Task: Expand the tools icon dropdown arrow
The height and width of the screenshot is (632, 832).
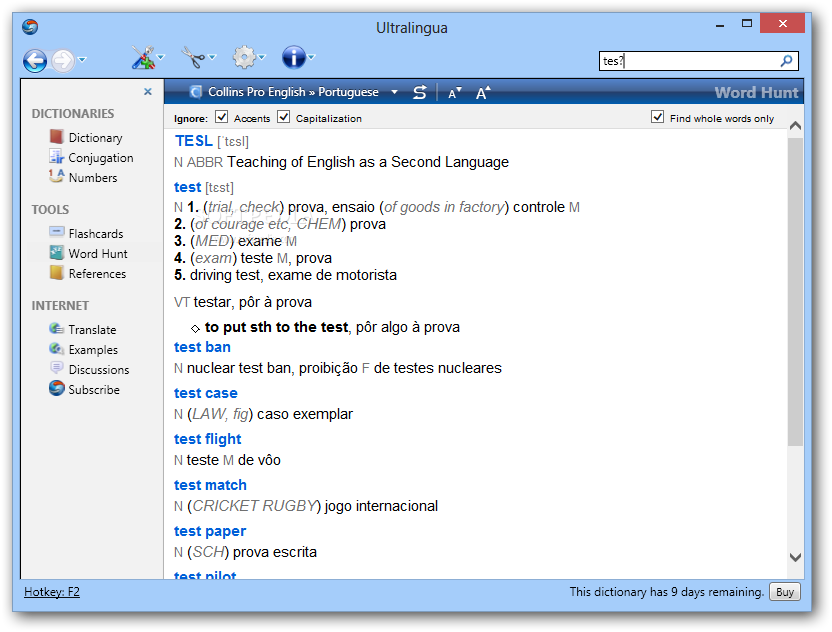Action: tap(161, 57)
